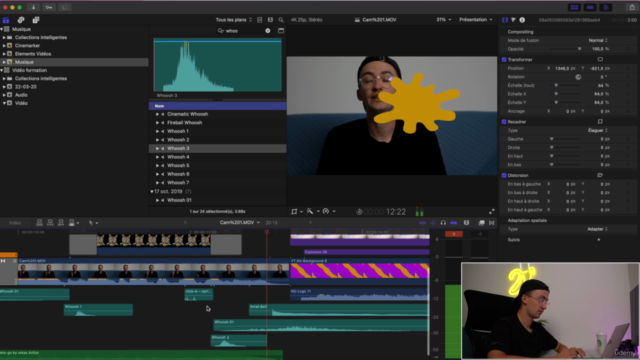
Task: Click the filter window icon beside search
Action: coord(281,31)
